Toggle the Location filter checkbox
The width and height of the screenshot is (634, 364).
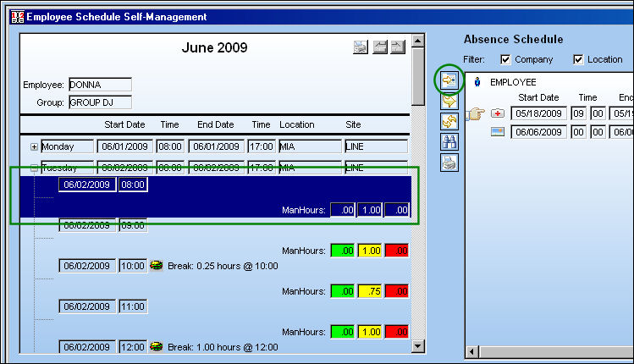578,60
